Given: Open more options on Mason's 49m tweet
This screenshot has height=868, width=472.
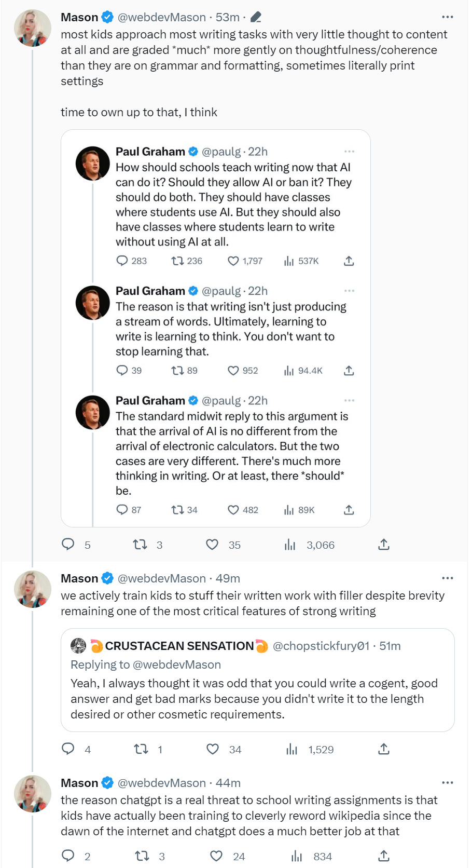Looking at the screenshot, I should coord(447,578).
